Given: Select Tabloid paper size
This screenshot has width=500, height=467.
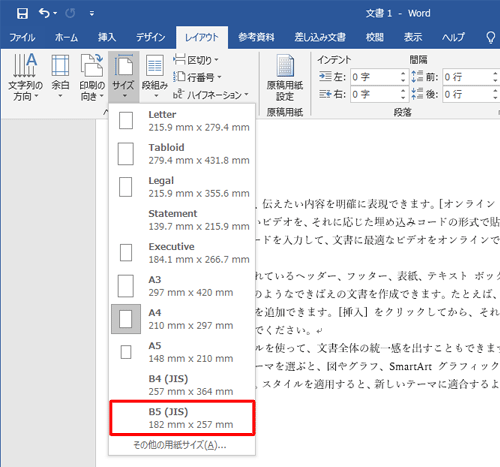Looking at the screenshot, I should 182,154.
